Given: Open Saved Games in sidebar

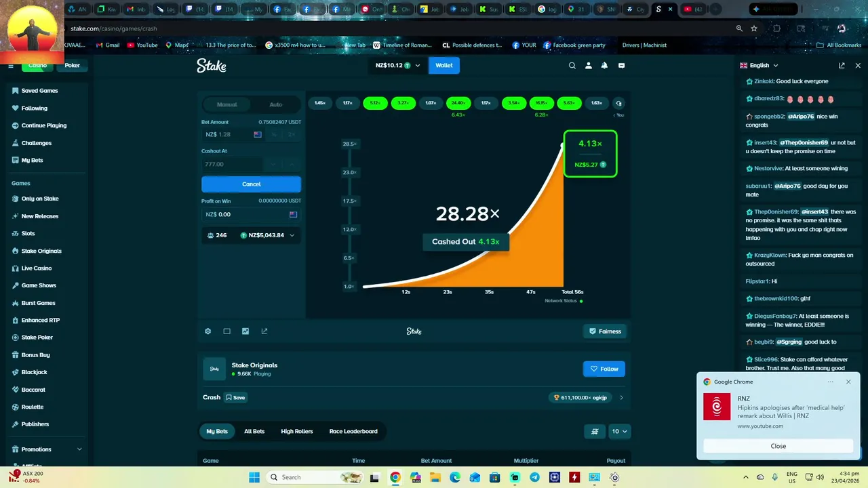Looking at the screenshot, I should point(39,91).
